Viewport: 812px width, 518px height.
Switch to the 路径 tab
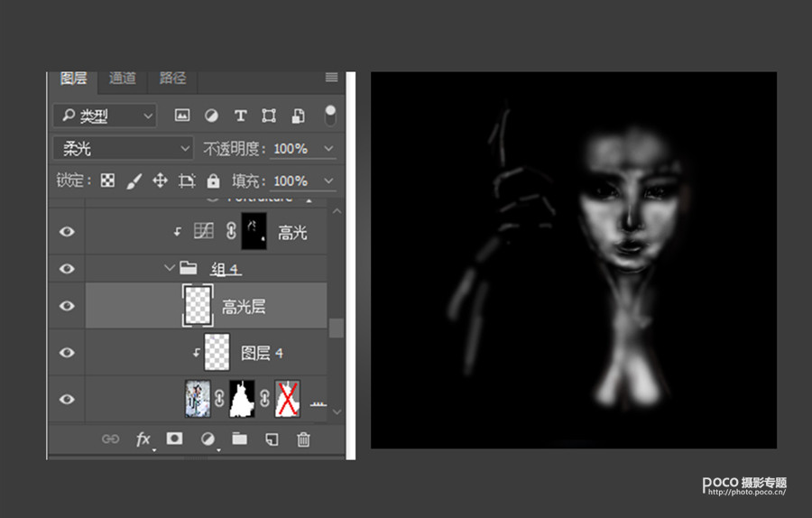click(172, 79)
